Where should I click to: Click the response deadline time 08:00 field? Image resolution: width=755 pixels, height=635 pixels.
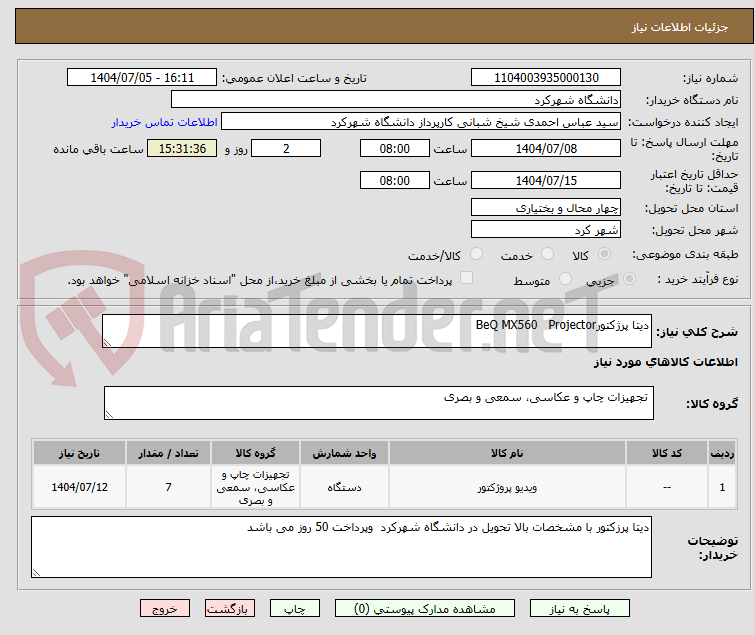394,148
